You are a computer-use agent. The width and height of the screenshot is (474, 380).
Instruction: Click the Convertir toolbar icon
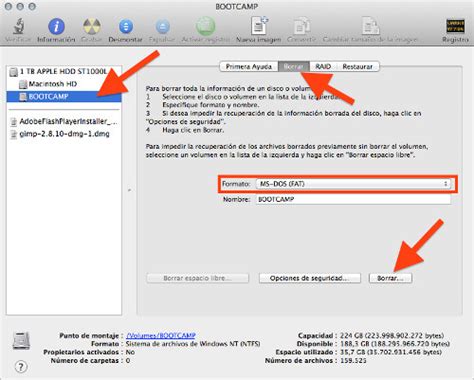pos(301,26)
